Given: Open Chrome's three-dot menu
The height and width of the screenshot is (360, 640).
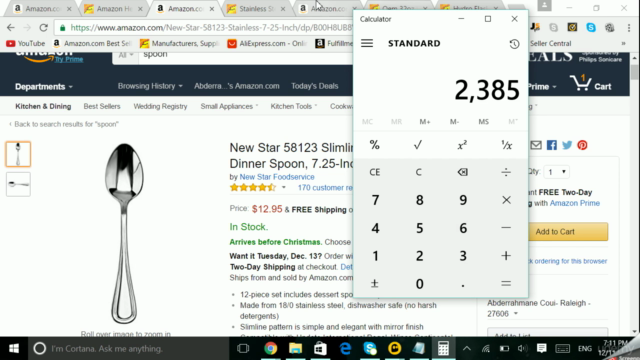Looking at the screenshot, I should tap(629, 28).
